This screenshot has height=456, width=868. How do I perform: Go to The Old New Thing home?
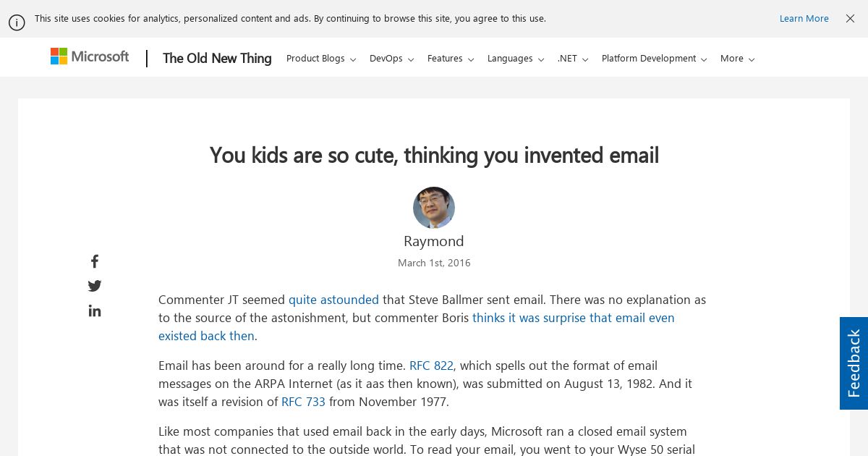coord(217,59)
